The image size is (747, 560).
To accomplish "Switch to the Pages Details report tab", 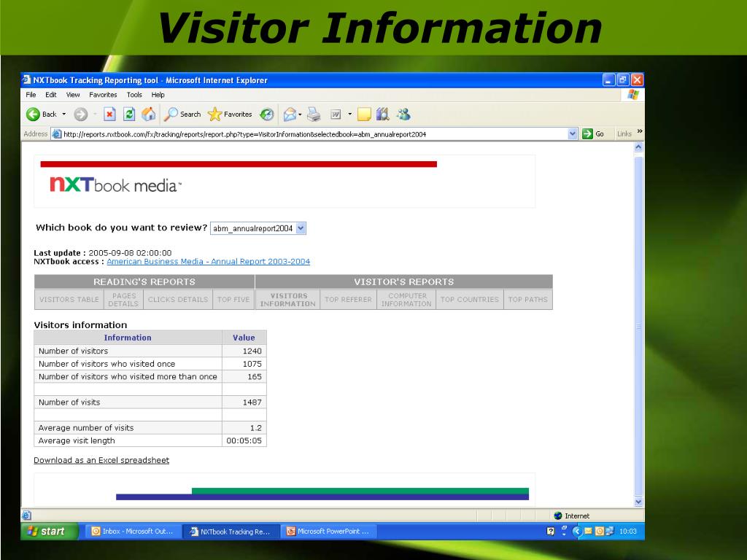I will (x=123, y=300).
